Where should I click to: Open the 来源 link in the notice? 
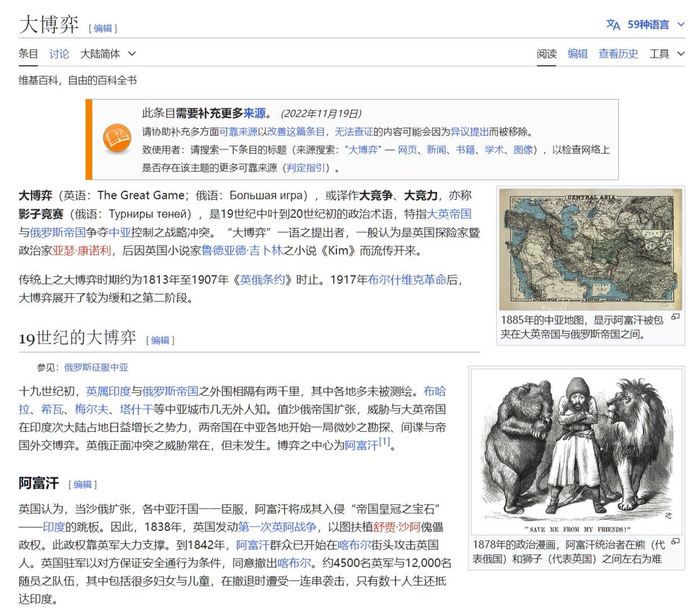254,113
